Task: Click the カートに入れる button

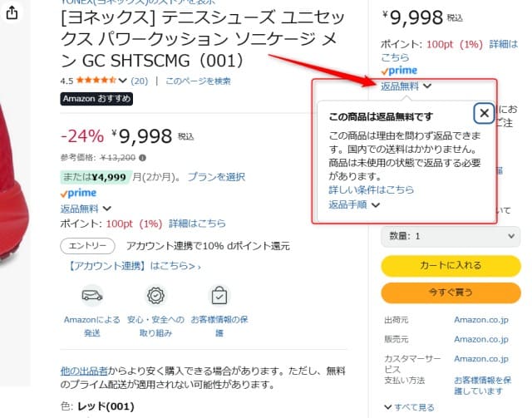Action: 449,265
